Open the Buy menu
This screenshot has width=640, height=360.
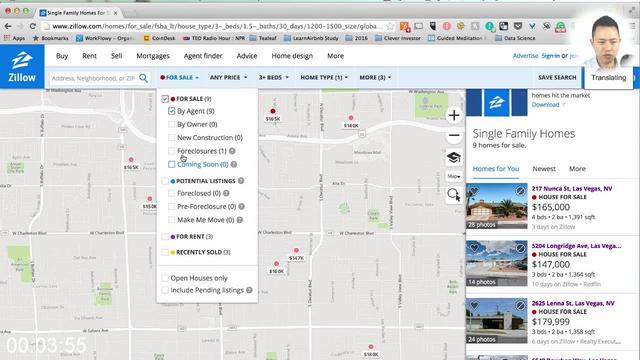(62, 56)
